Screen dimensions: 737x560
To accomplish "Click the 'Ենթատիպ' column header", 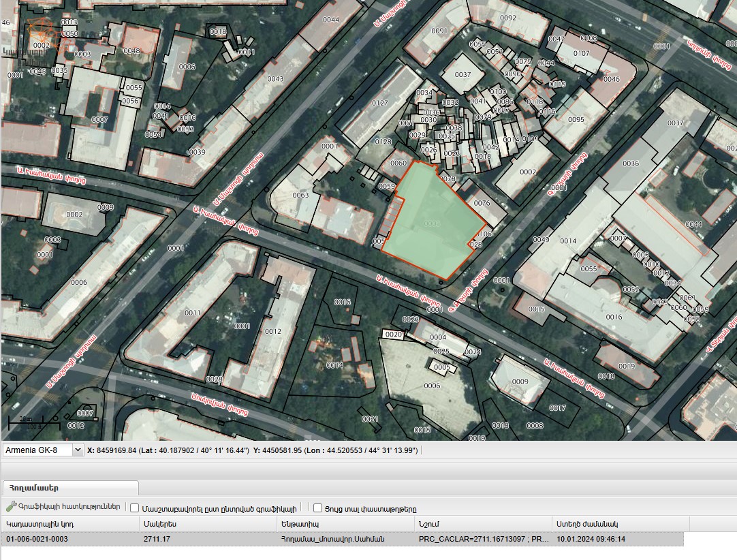I will [346, 524].
